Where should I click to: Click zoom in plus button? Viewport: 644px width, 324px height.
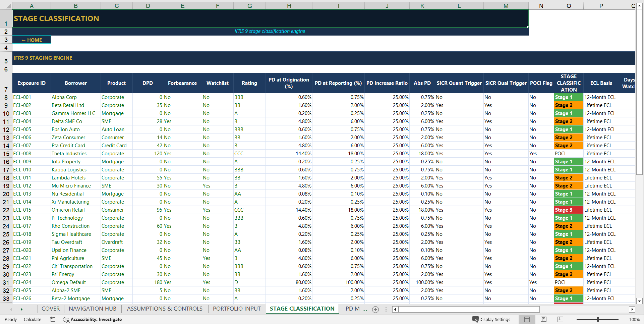pyautogui.click(x=622, y=319)
